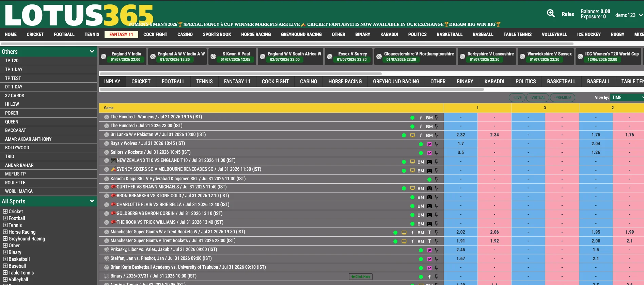The width and height of the screenshot is (644, 285).
Task: Open Essex V Surrey event card
Action: 348,56
